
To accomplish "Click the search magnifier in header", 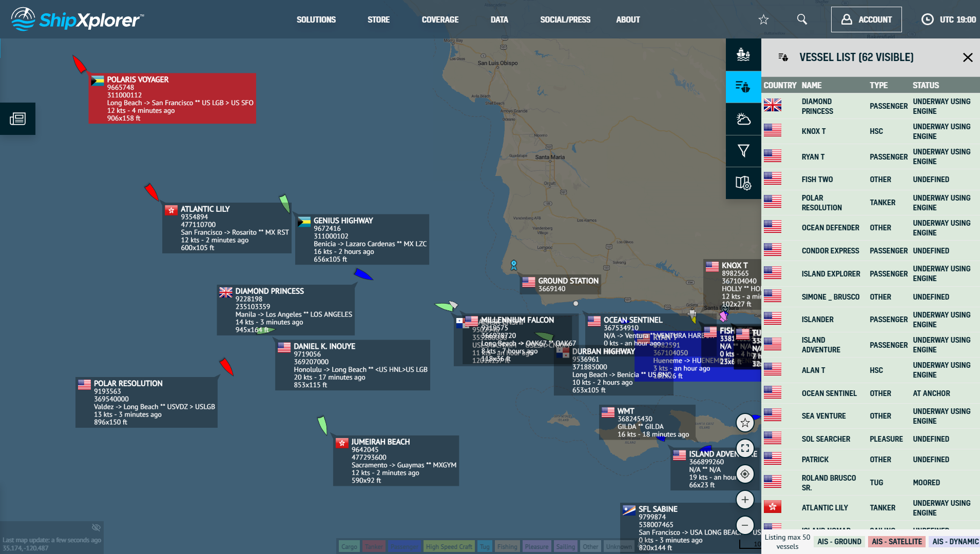I will (802, 19).
